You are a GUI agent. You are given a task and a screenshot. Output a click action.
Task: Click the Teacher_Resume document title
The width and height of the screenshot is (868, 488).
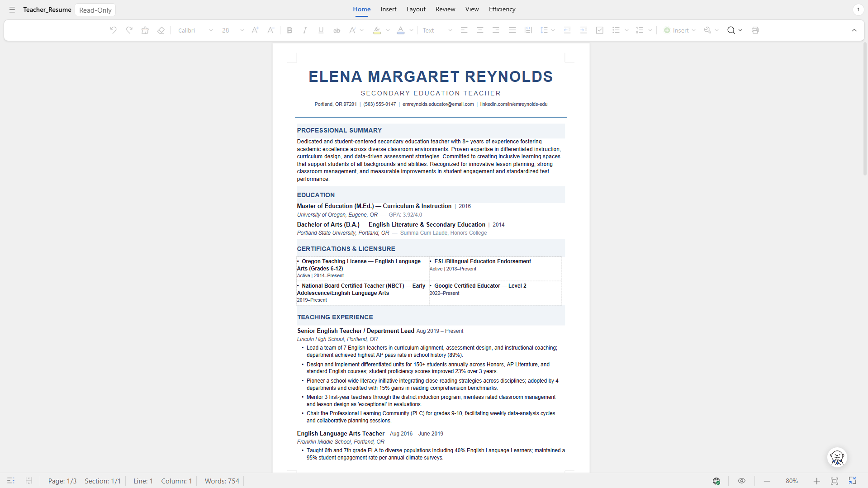coord(47,9)
